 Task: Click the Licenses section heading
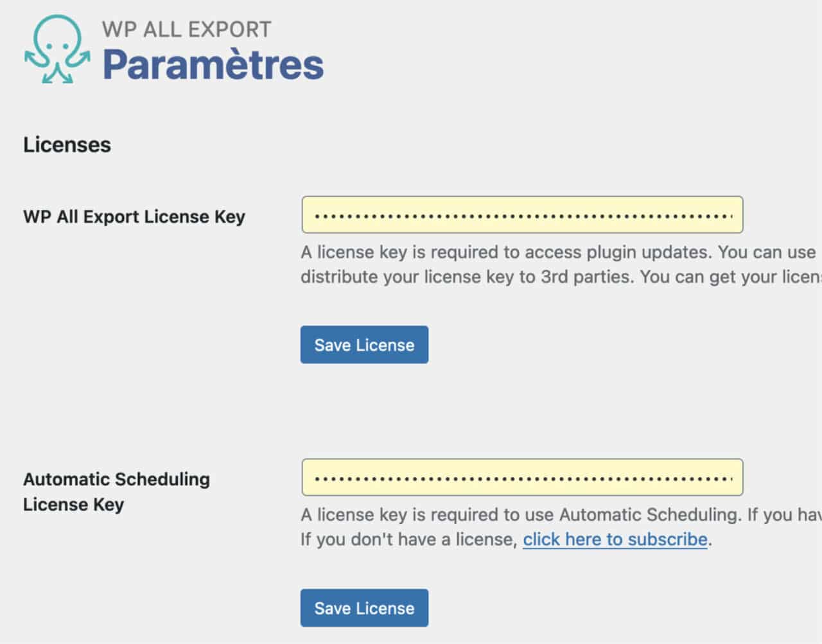point(66,144)
